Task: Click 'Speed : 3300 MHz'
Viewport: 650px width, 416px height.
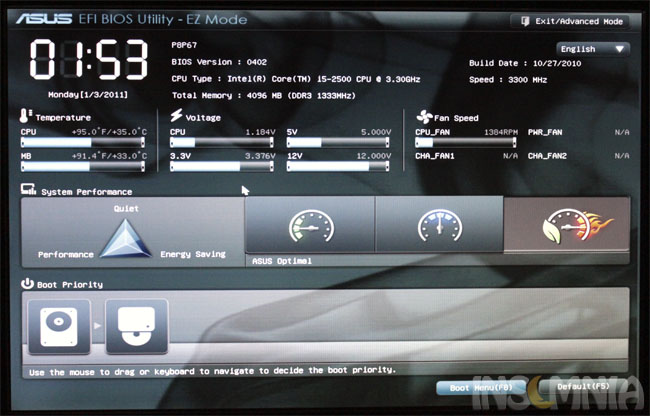Action: 508,80
